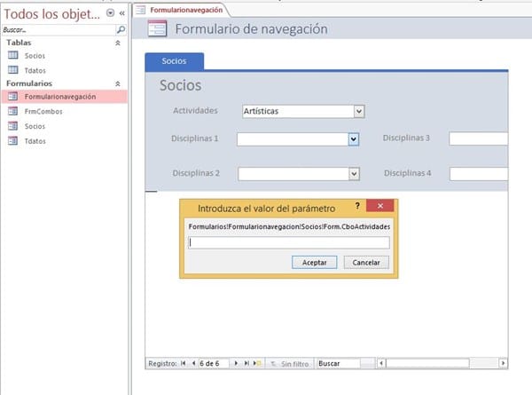
Task: Click the form icon on Formularionavegación document tab
Action: click(x=141, y=10)
